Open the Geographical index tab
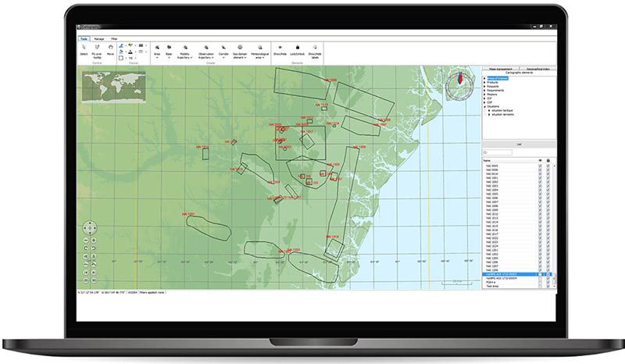Viewport: 625px width, 364px height. point(538,70)
